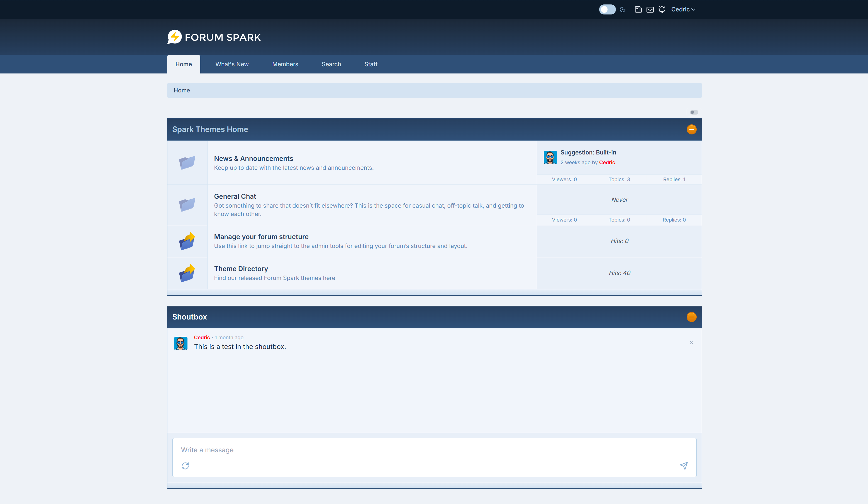Open Cedric's name in the shoutbox message
Viewport: 868px width, 504px height.
tap(202, 338)
